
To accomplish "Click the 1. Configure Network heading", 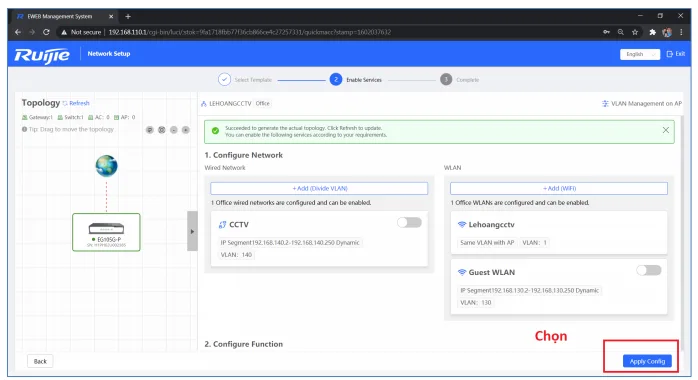I will 243,155.
